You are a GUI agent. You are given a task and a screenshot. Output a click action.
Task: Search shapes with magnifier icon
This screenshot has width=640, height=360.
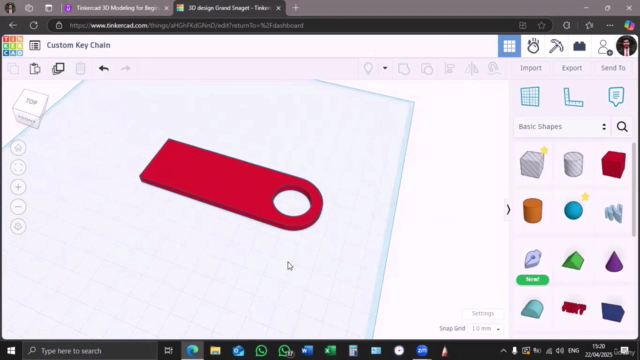tap(622, 127)
